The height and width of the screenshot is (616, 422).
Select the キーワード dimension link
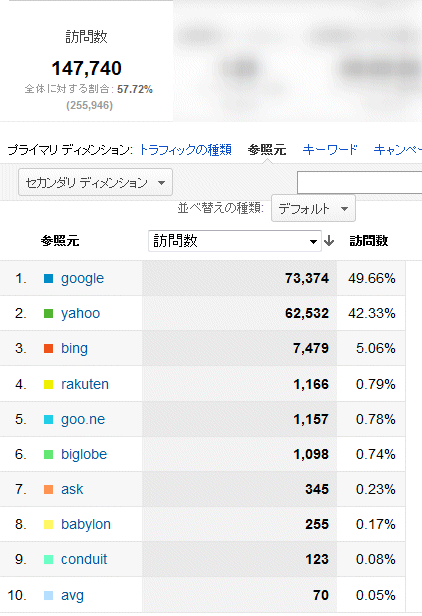click(330, 150)
